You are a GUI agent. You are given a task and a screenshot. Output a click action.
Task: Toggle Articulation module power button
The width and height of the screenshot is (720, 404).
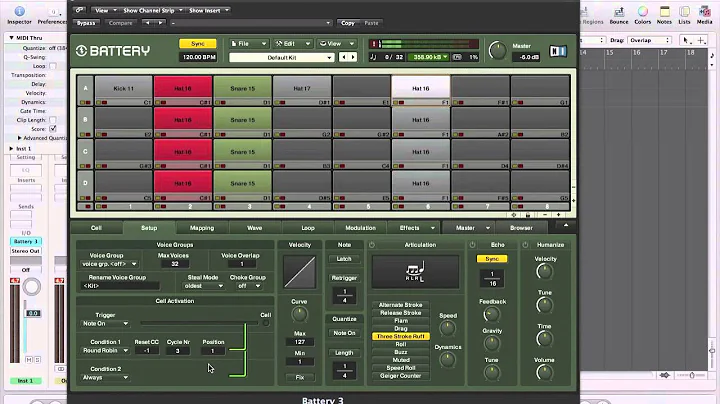click(x=371, y=245)
